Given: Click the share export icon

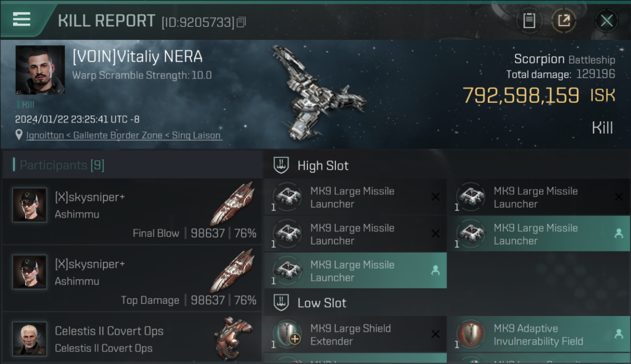Looking at the screenshot, I should pyautogui.click(x=564, y=21).
